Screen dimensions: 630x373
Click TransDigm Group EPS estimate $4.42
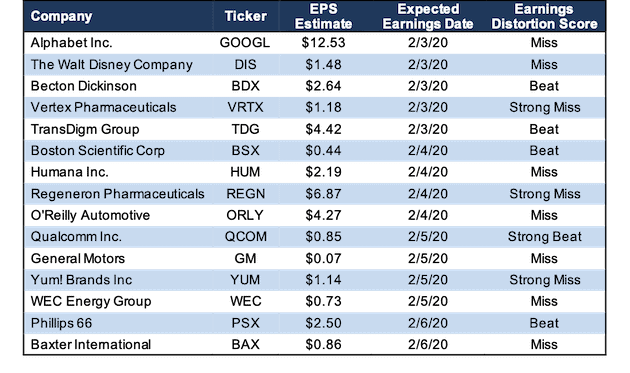click(x=323, y=129)
